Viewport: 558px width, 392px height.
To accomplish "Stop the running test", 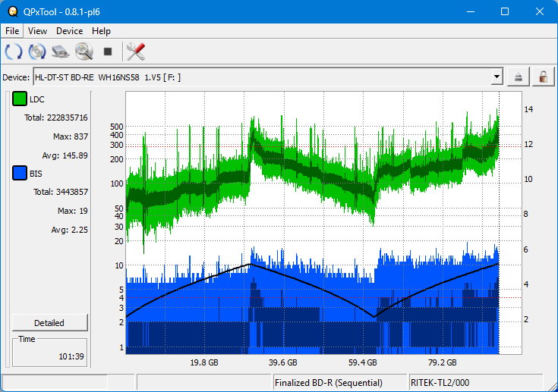I will pyautogui.click(x=108, y=52).
